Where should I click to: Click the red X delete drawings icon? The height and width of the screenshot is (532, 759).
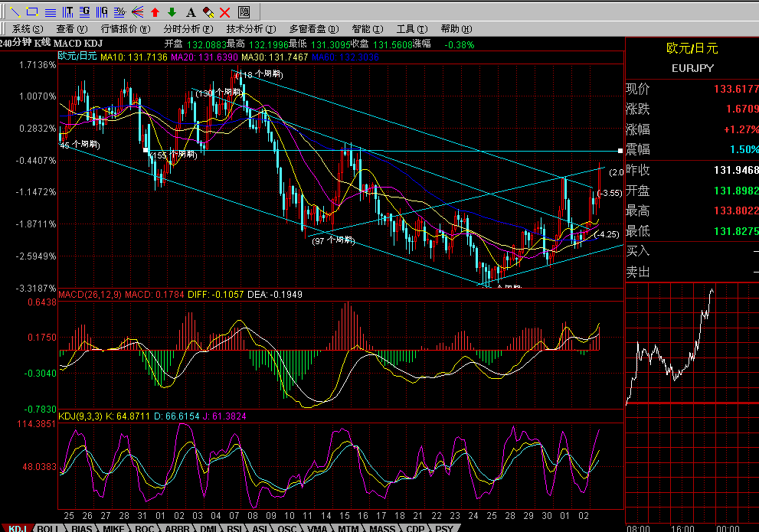[225, 11]
